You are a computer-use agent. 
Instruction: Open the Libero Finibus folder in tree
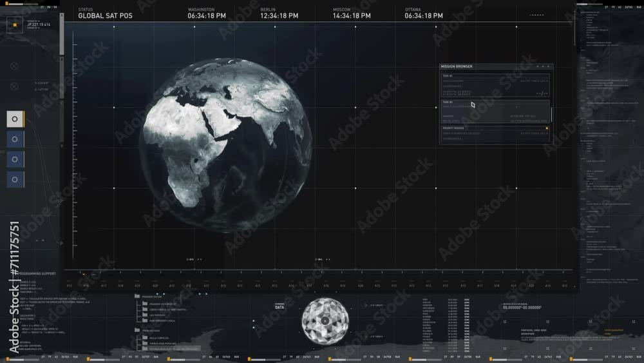[145, 309]
